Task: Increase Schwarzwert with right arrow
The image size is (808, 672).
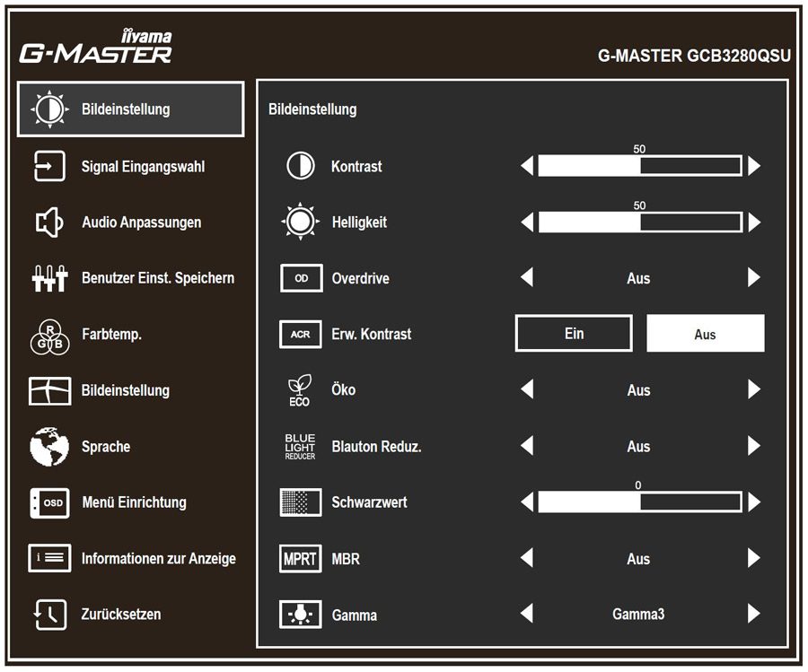Action: 754,502
